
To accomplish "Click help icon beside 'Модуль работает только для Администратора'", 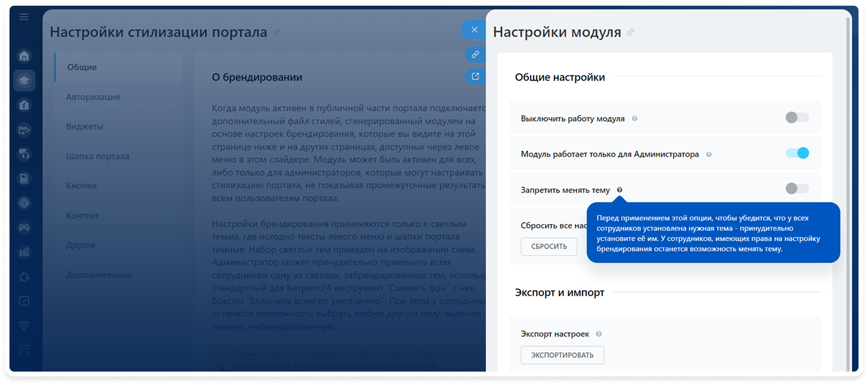I will 709,154.
